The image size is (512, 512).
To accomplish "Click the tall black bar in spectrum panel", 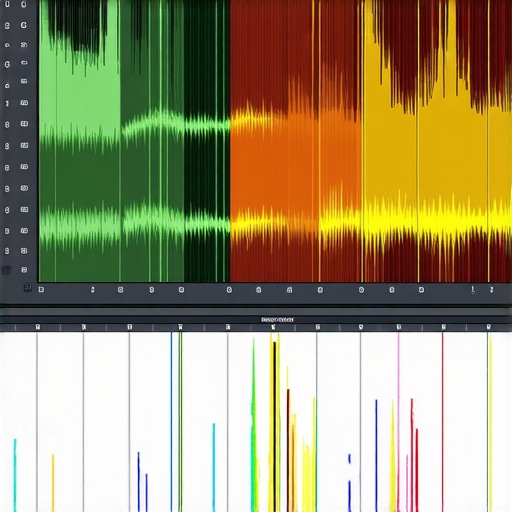I will coord(275,426).
